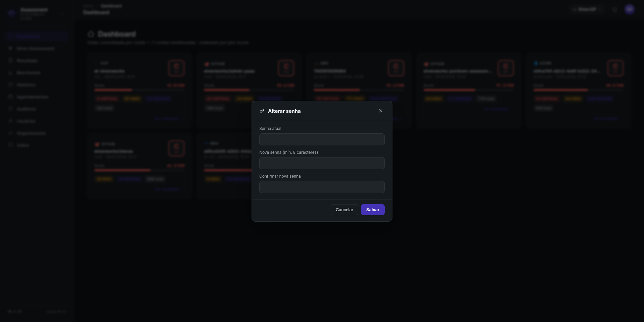Click the Auditoria sidebar icon
644x322 pixels.
pos(10,109)
